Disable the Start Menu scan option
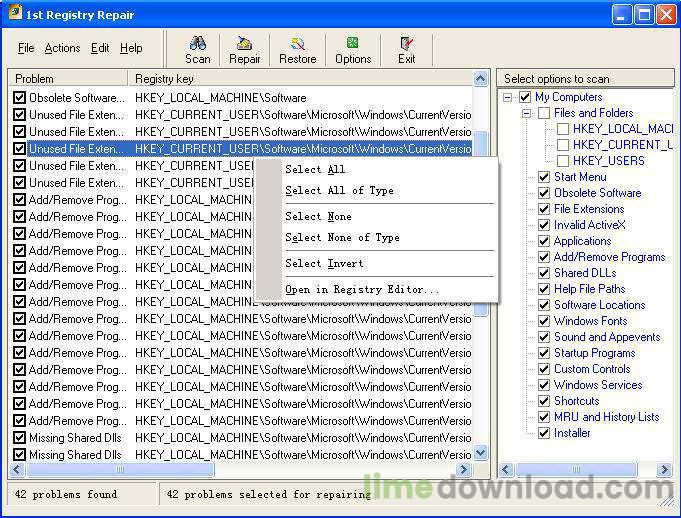Screen dimensions: 681x518 pyautogui.click(x=544, y=177)
